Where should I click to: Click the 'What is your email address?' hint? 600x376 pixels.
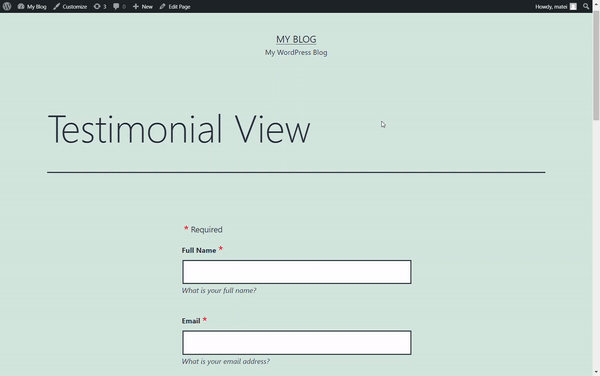coord(226,361)
